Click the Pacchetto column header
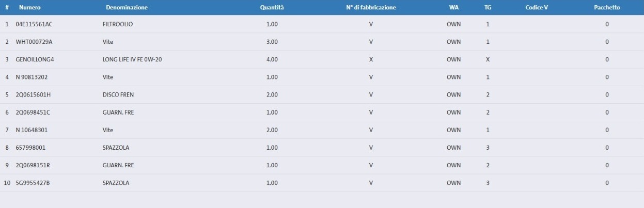This screenshot has height=208, width=644. 607,8
